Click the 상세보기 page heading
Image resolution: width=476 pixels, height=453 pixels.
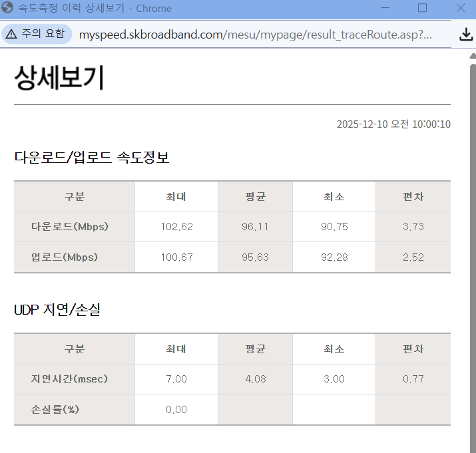[x=59, y=79]
